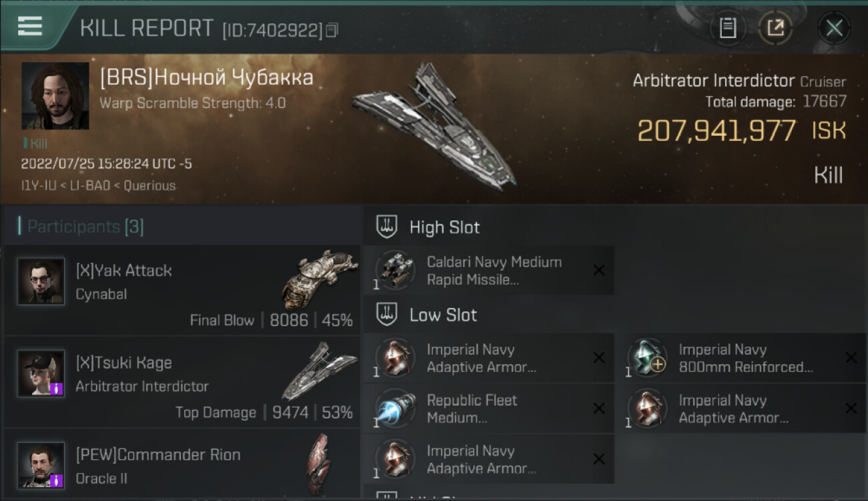The image size is (868, 501).
Task: Open the hamburger menu
Action: 30,26
